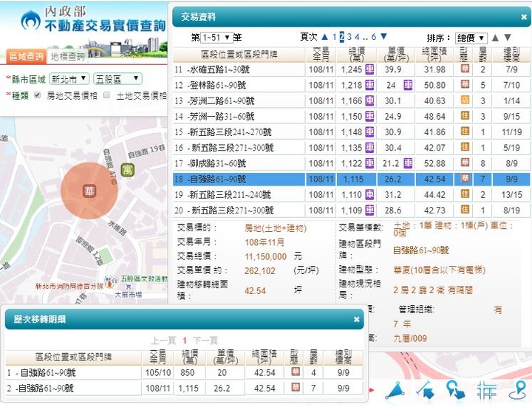Screen dimensions: 532x407
Task: Close the 交易資料 panel
Action: pyautogui.click(x=524, y=16)
